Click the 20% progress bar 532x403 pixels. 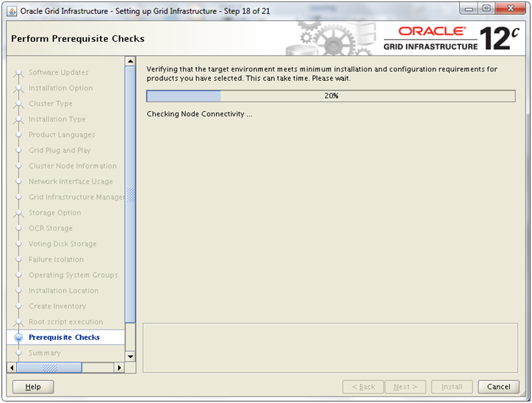331,96
